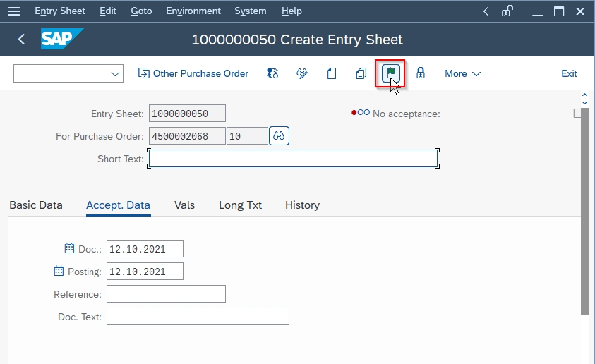This screenshot has height=364, width=595.
Task: Click the SAP back arrow
Action: (21, 39)
